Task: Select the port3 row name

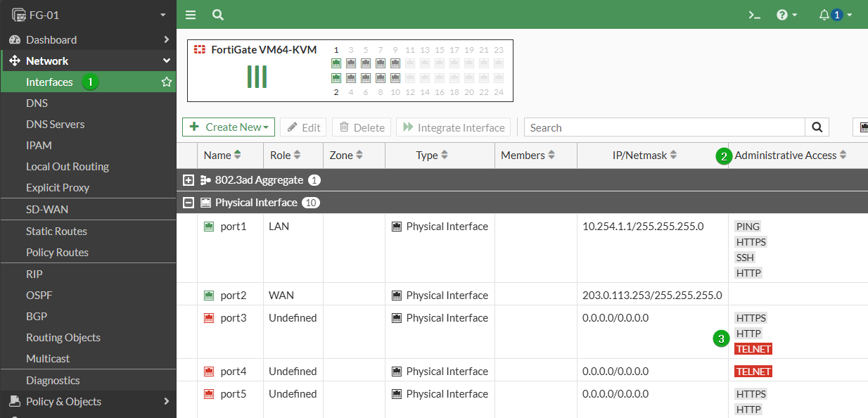Action: click(234, 318)
